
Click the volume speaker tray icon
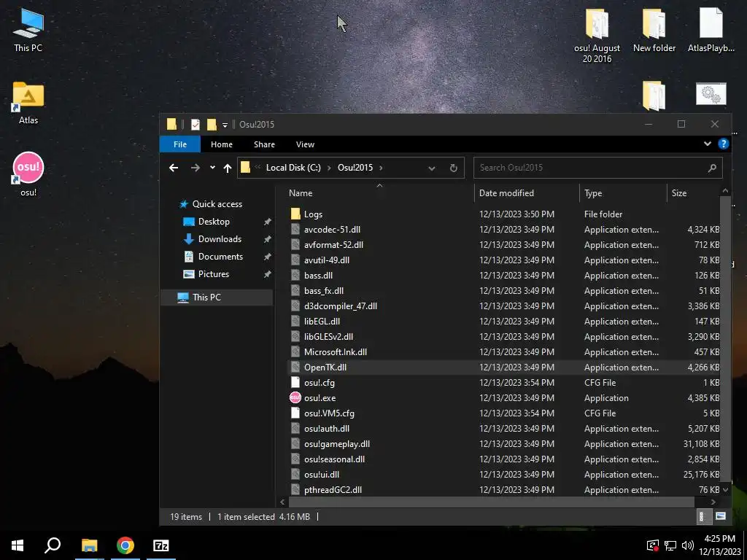[x=687, y=545]
